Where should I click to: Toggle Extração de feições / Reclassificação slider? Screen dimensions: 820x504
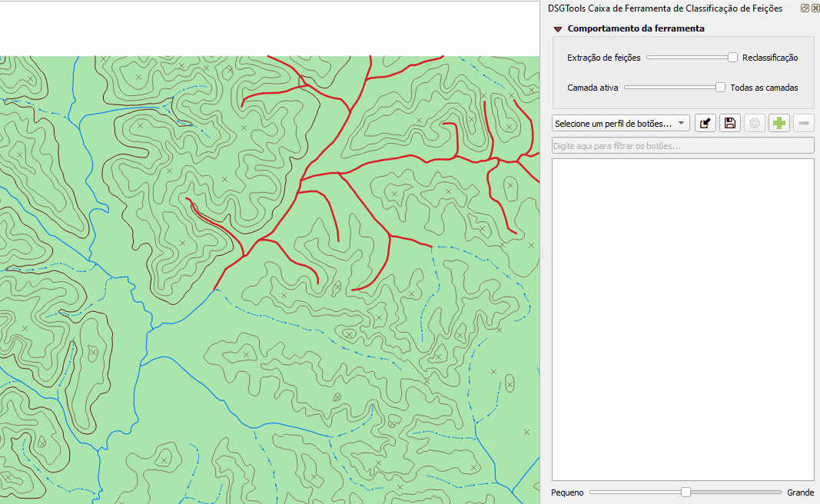tap(692, 57)
